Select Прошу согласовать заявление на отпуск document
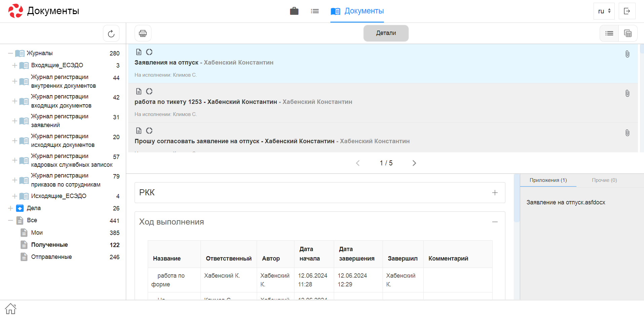The image size is (644, 316). 383,137
